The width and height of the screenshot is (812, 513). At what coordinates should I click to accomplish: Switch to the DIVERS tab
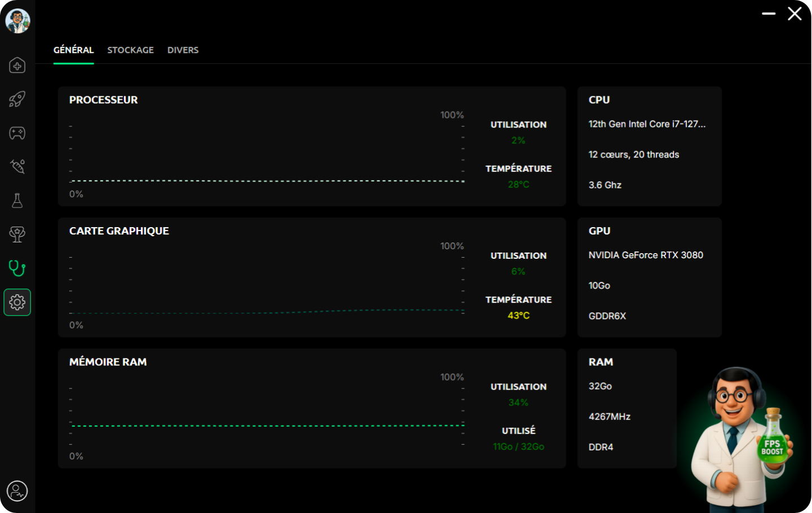pyautogui.click(x=183, y=50)
